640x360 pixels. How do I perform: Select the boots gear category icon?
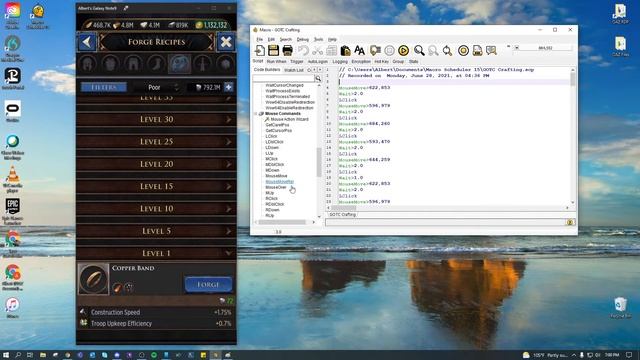point(156,64)
